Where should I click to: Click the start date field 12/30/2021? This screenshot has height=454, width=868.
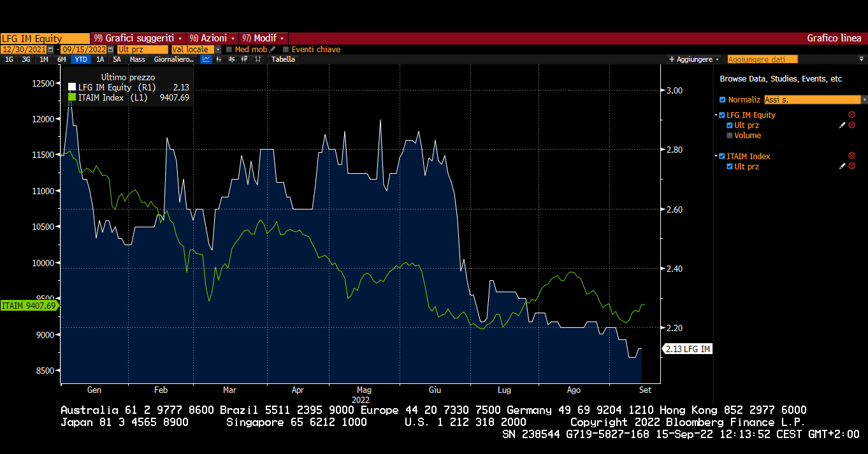pos(24,49)
